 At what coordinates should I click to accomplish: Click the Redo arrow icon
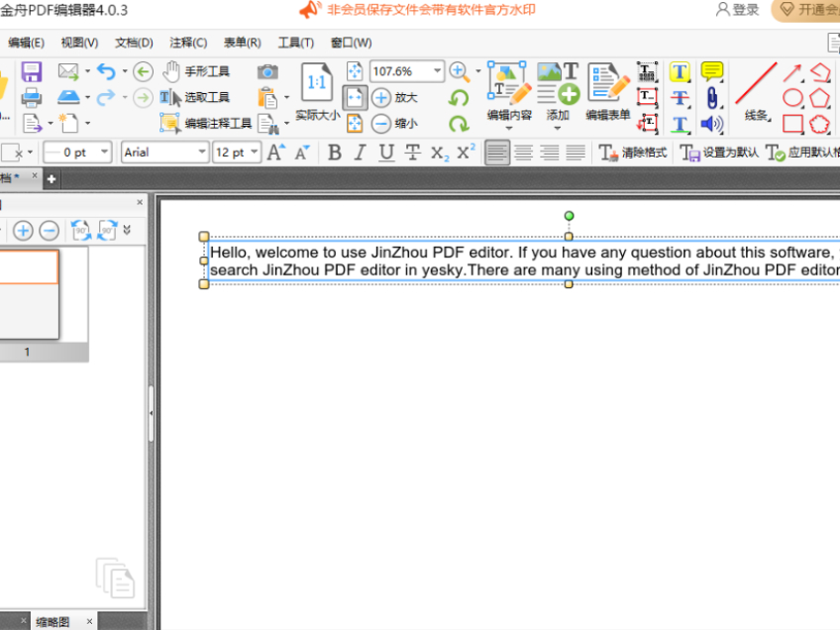106,97
